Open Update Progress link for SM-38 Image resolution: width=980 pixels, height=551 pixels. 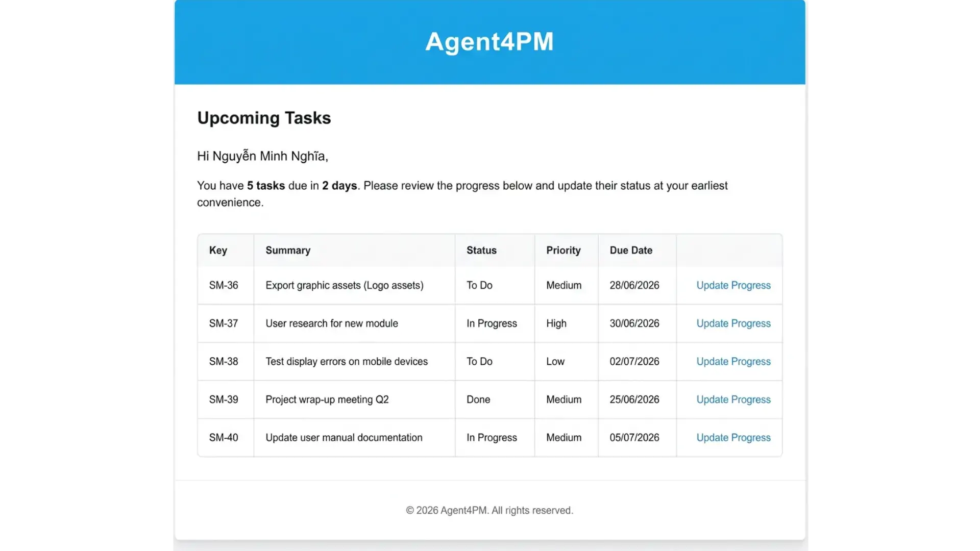733,361
